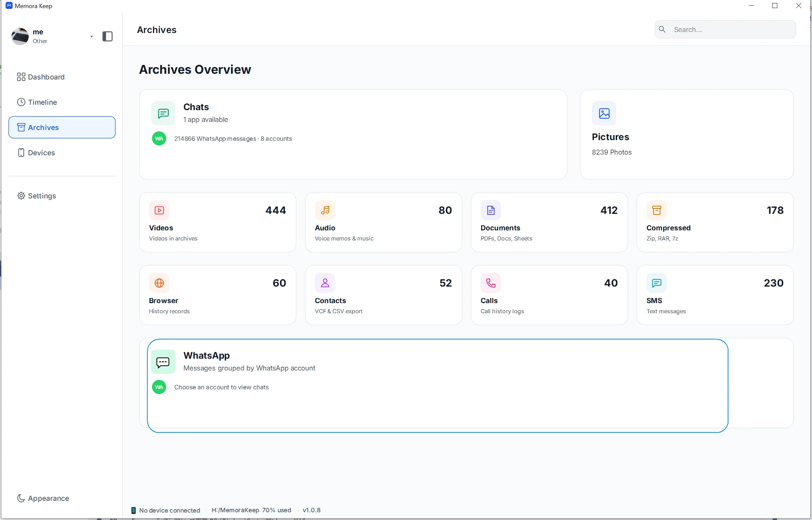Open Settings from the sidebar
The image size is (812, 520).
[62, 196]
